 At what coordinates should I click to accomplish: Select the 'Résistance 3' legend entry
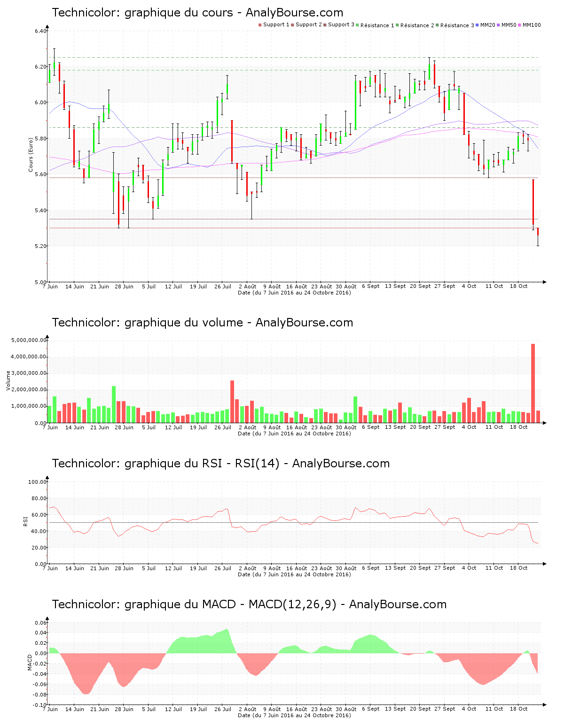455,25
